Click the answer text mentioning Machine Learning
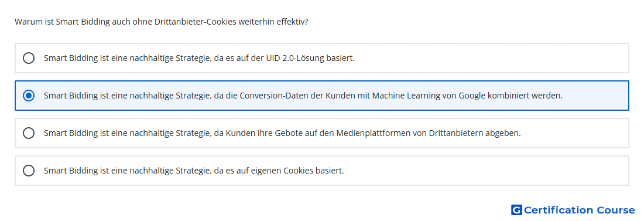 tap(303, 96)
